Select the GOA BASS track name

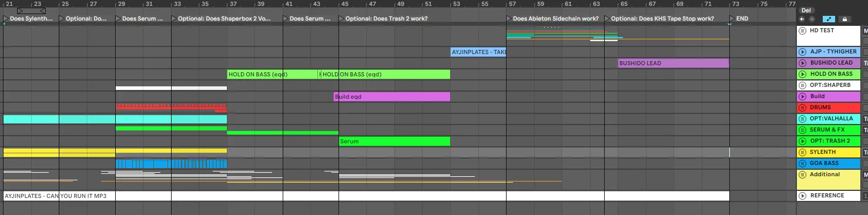click(x=825, y=163)
